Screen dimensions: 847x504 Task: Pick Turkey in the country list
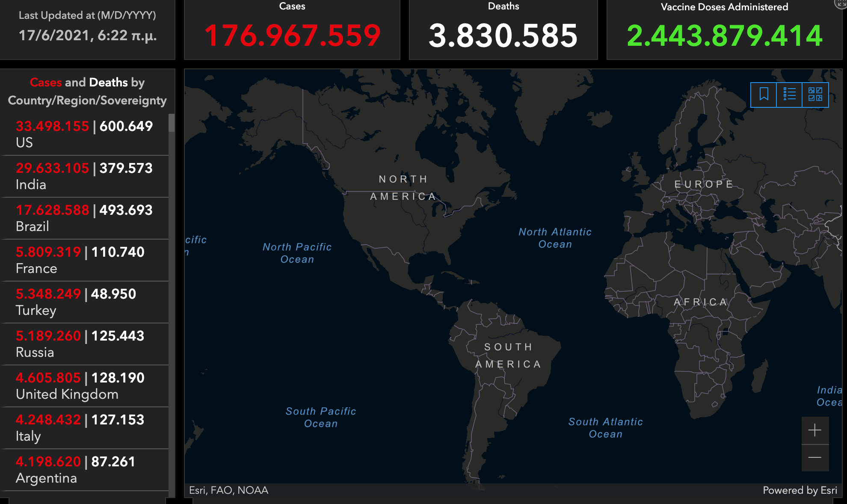pyautogui.click(x=84, y=302)
